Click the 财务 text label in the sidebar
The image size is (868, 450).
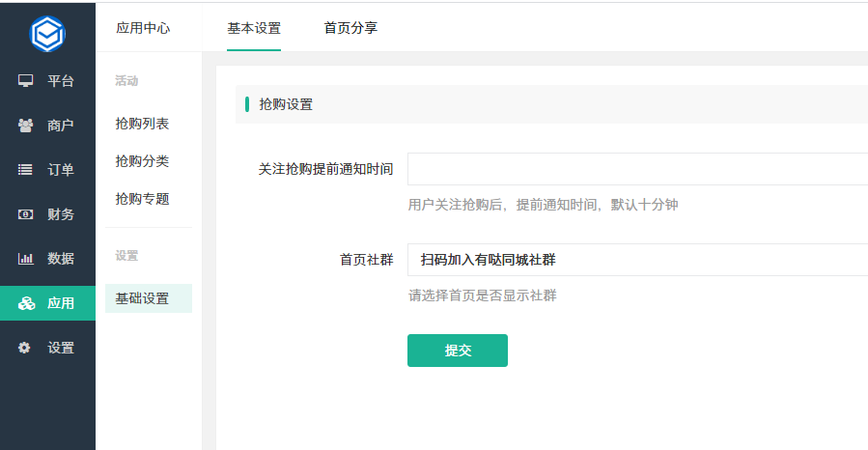(x=61, y=214)
